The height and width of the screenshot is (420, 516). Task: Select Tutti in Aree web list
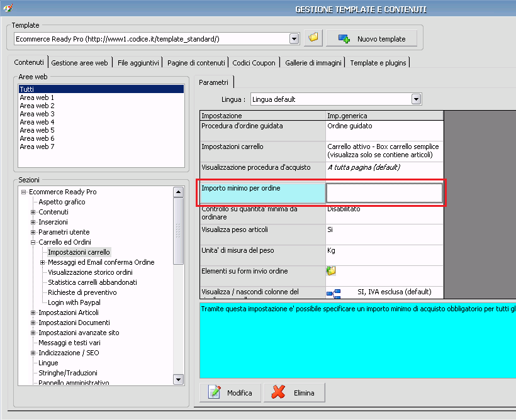click(x=101, y=89)
